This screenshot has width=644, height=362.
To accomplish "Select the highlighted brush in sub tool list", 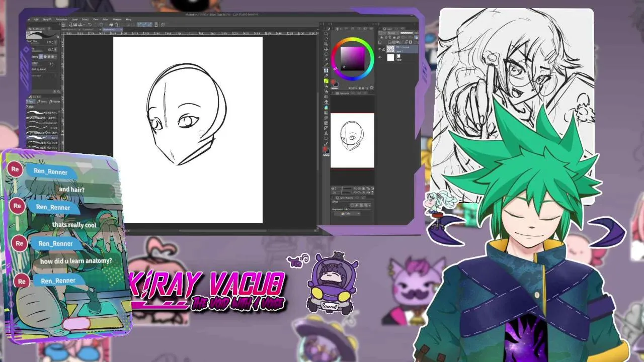I will [x=43, y=137].
